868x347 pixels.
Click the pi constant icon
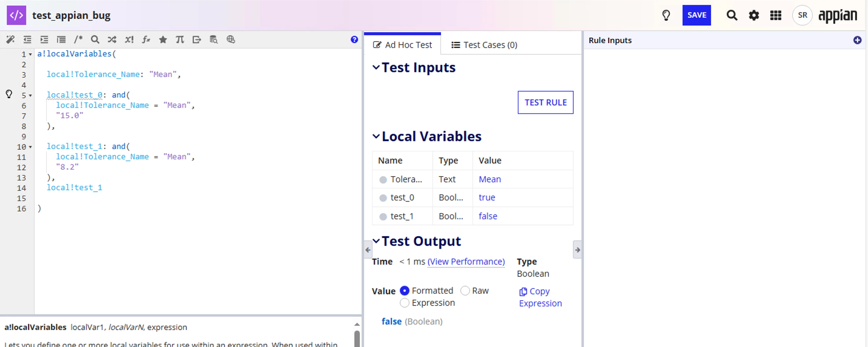click(180, 40)
